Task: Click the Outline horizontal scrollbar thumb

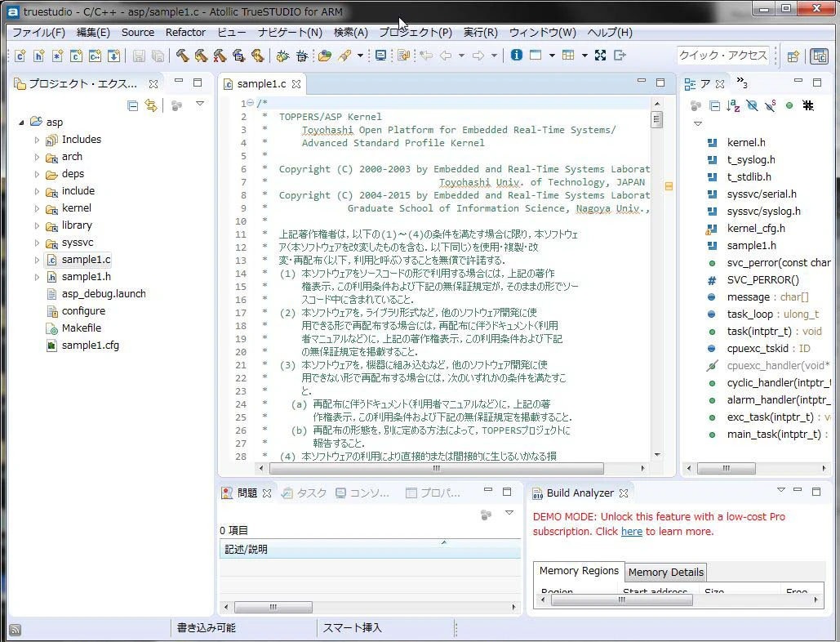Action: [727, 468]
